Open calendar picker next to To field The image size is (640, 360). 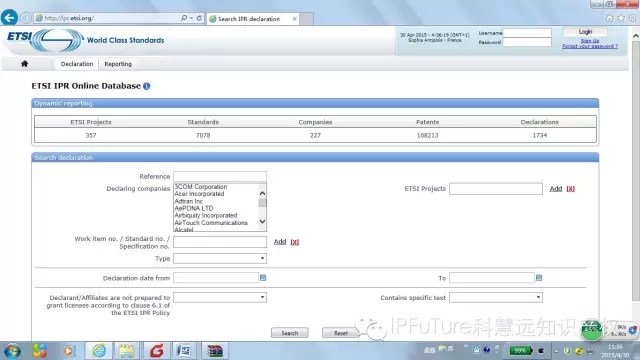(x=539, y=278)
